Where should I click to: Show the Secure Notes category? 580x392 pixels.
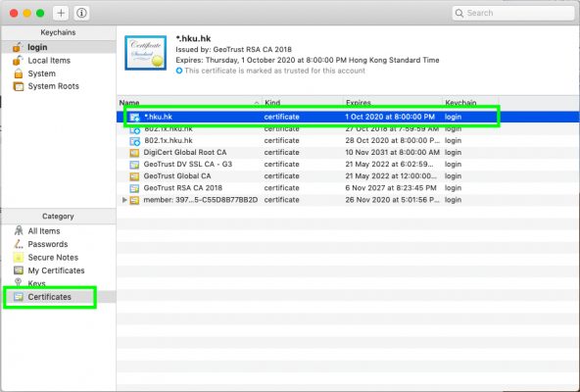58,258
